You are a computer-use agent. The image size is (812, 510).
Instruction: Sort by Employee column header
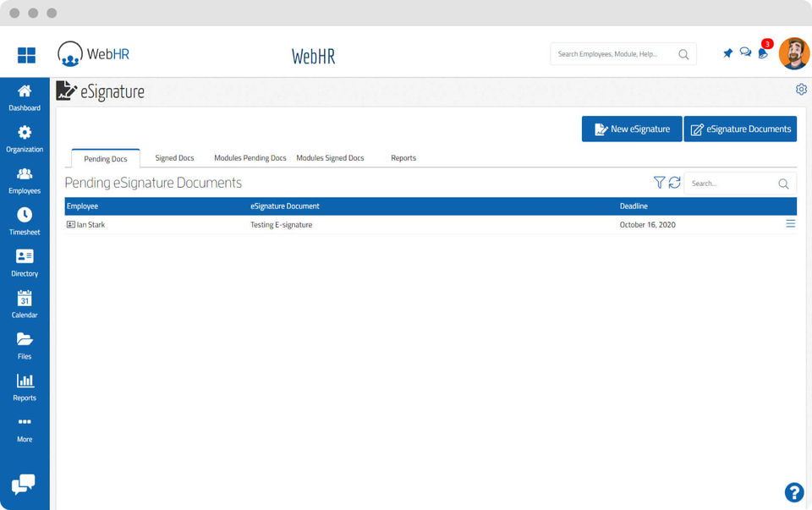tap(82, 206)
